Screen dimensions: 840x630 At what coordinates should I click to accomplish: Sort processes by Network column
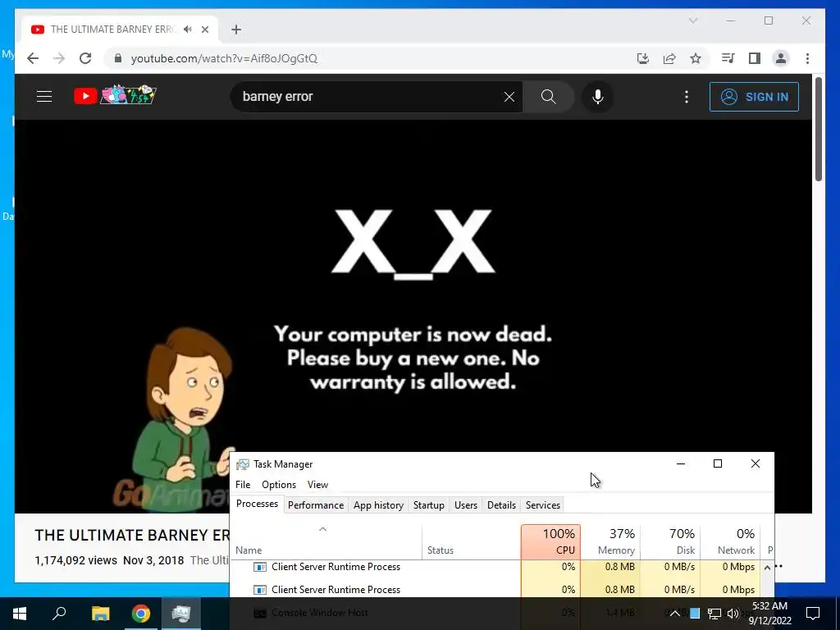(x=730, y=542)
